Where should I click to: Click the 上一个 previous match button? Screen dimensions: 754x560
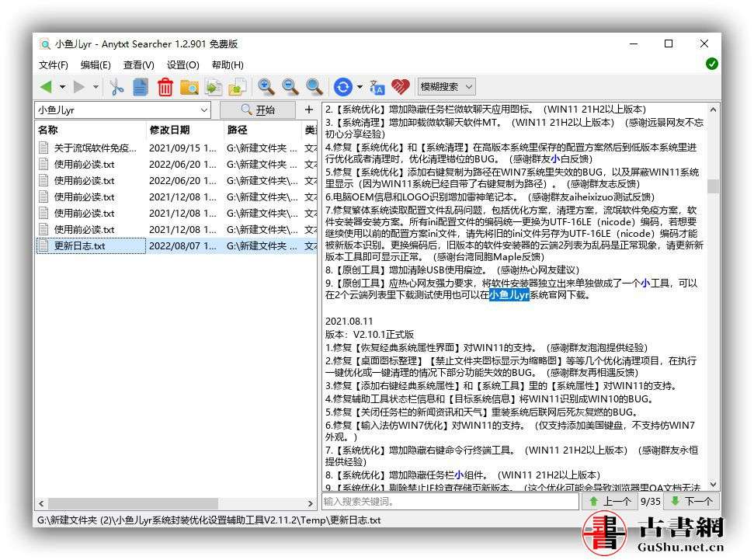(x=610, y=501)
